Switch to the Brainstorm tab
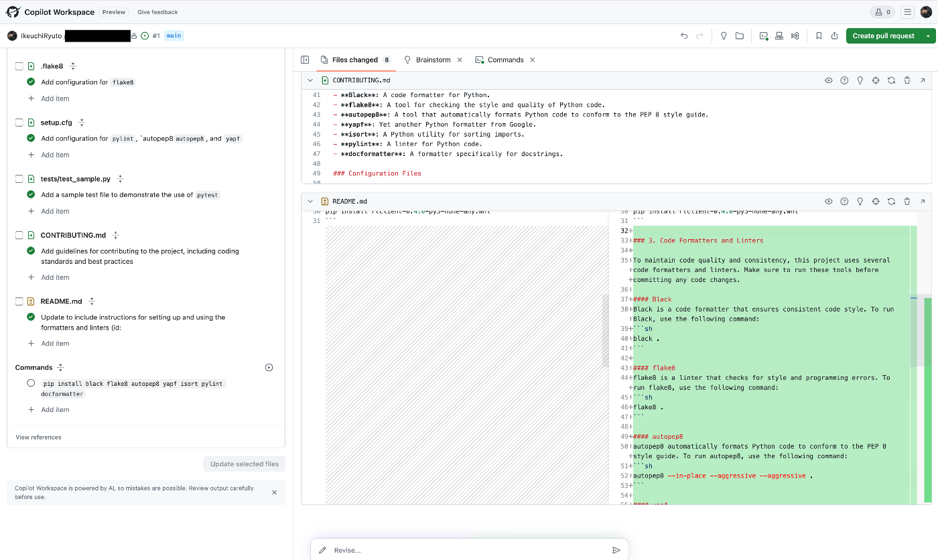 pyautogui.click(x=427, y=60)
